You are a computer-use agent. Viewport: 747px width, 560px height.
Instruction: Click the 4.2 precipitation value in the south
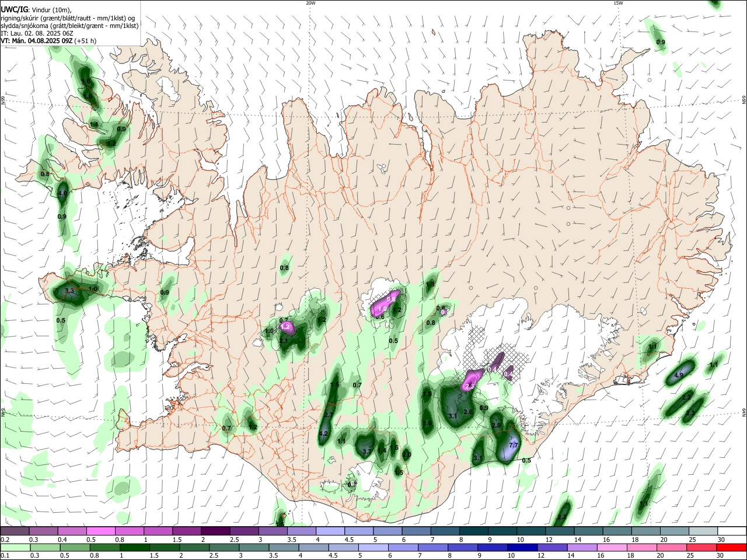pyautogui.click(x=323, y=434)
